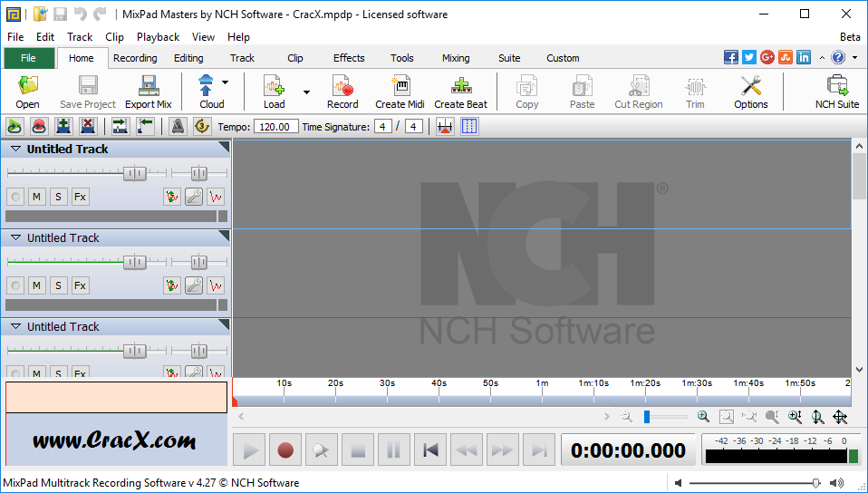Click the move clip to start icon
The height and width of the screenshot is (493, 868).
click(x=145, y=127)
